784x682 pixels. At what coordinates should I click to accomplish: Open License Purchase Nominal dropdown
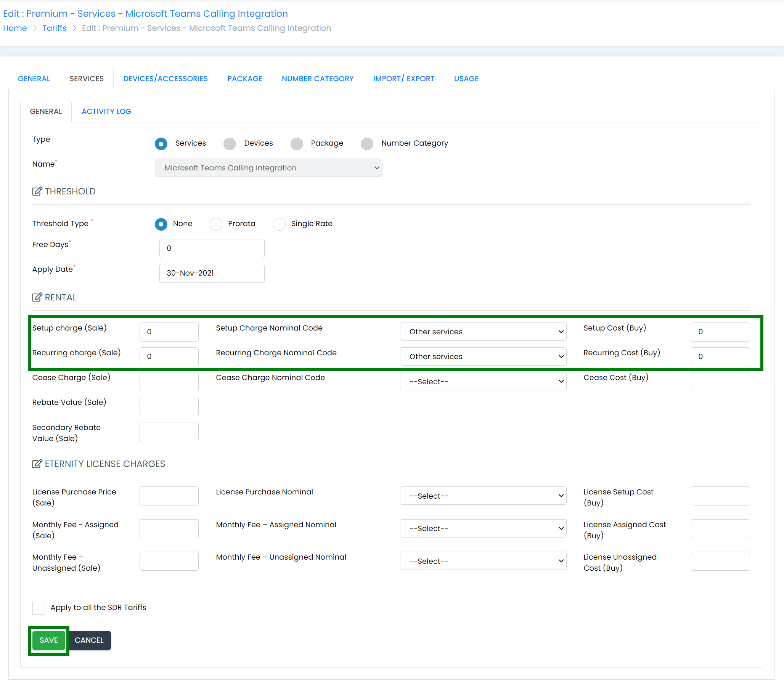(x=483, y=496)
